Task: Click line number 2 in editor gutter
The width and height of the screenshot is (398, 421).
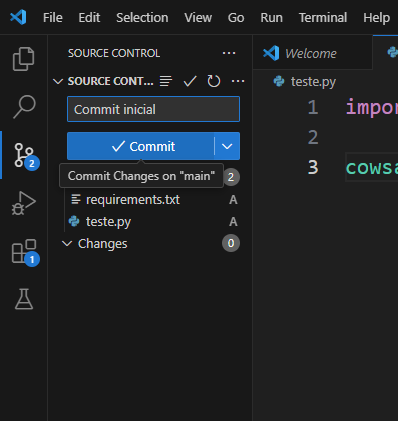Action: coord(313,137)
